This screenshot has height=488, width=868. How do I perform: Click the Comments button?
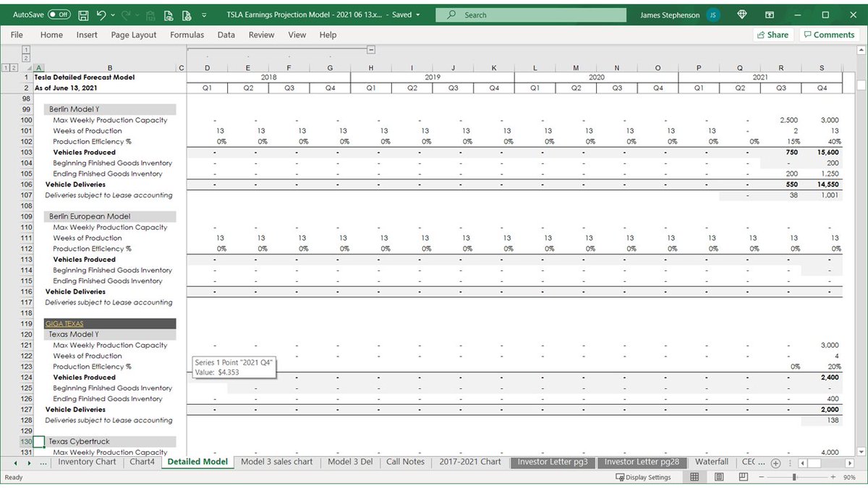tap(828, 35)
